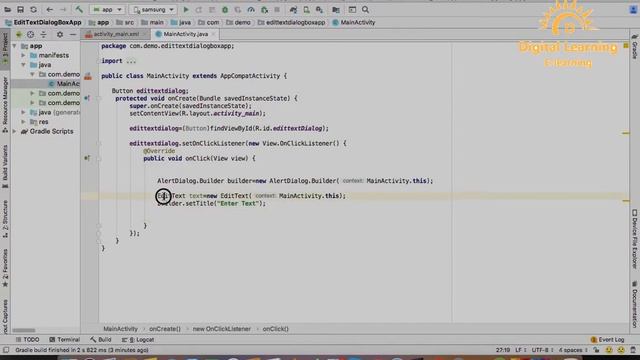Click the edittextdialogboxapp breadcrumb
Viewport: 640px width, 360px height.
point(291,22)
